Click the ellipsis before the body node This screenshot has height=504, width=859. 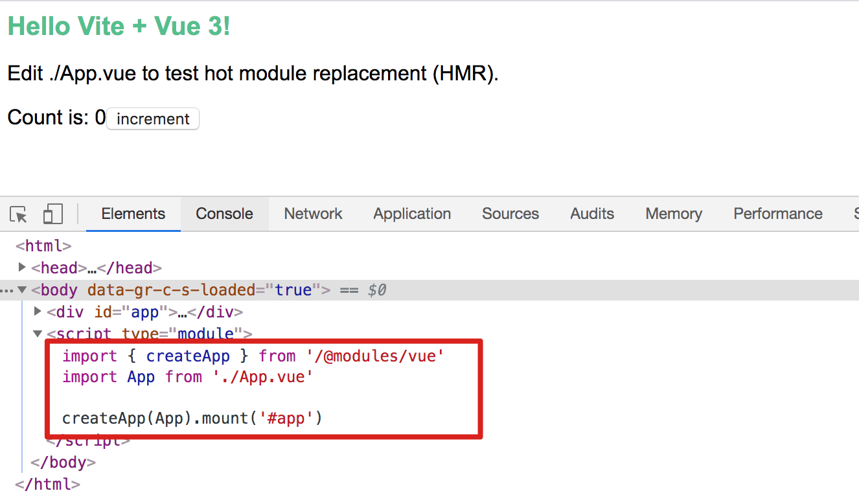pyautogui.click(x=7, y=291)
